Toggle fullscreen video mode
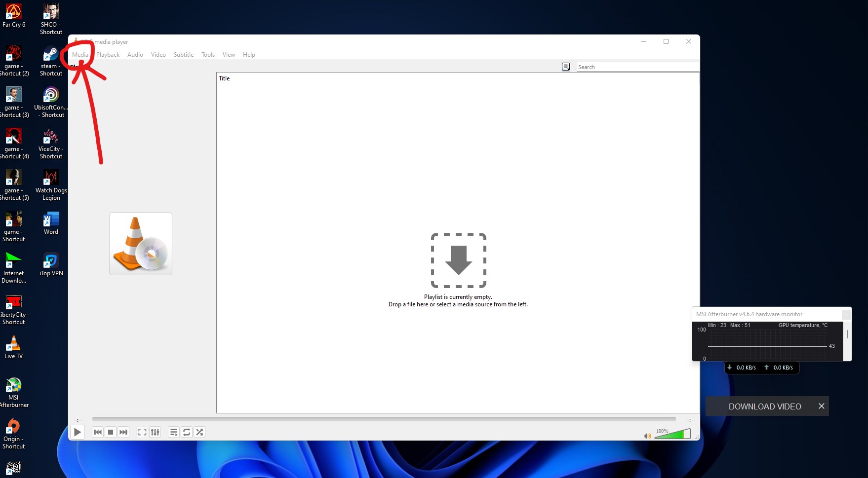This screenshot has width=868, height=478. 142,432
